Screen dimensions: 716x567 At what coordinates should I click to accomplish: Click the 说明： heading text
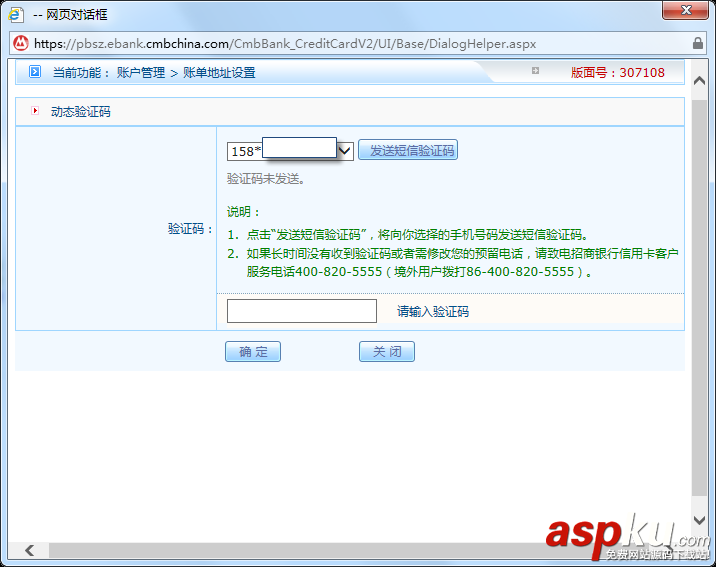click(243, 212)
